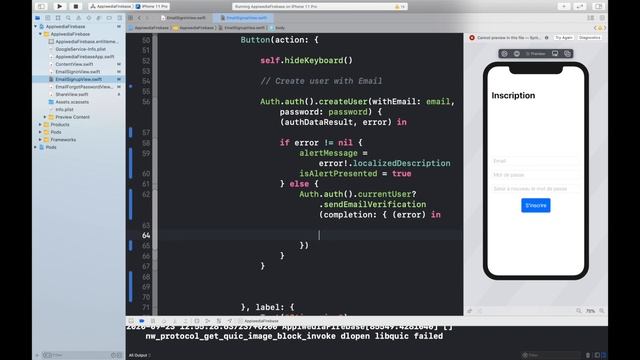Duplicate the preview in canvas
640x360 pixels.
coord(567,53)
